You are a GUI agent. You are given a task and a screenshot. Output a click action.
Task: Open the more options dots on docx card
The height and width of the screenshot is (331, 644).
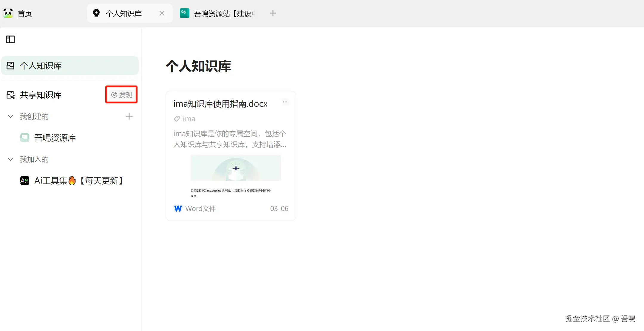285,102
